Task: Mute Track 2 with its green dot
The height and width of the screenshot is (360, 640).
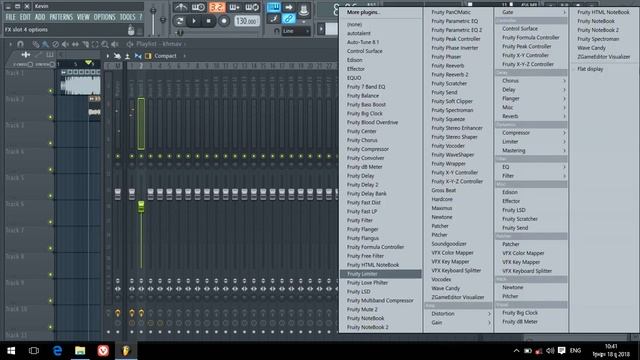Action: 51,117
